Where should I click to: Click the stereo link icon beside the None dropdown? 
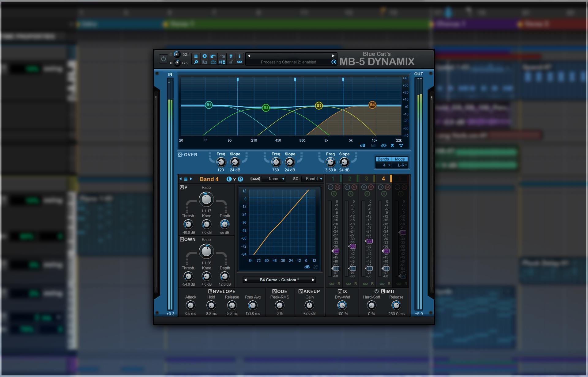pyautogui.click(x=255, y=179)
